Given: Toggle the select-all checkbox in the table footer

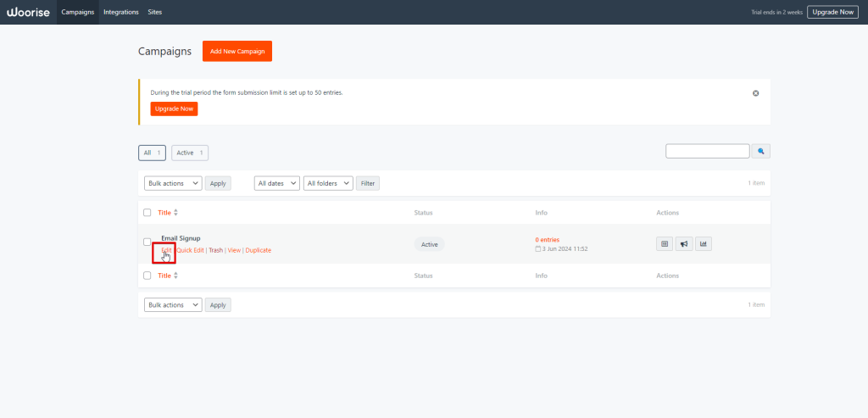Looking at the screenshot, I should tap(147, 276).
